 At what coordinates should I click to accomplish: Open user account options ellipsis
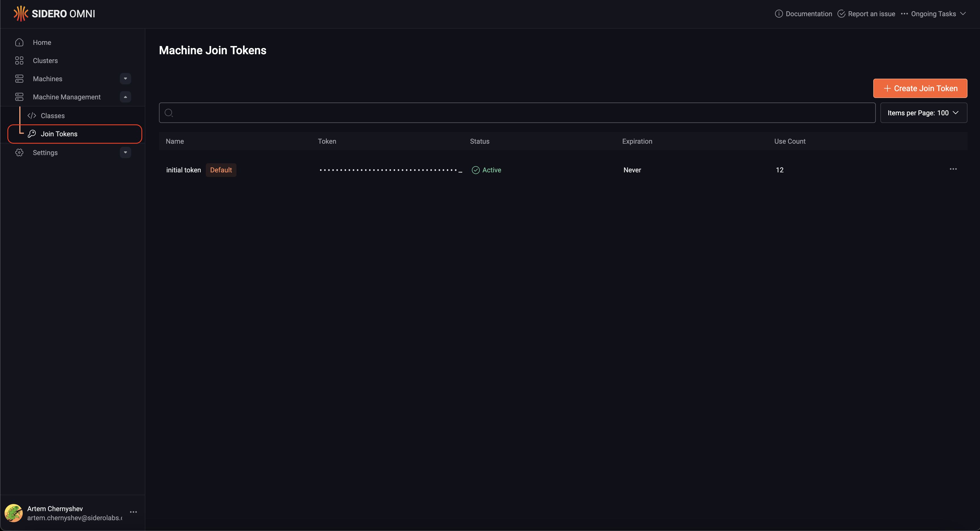(x=133, y=512)
